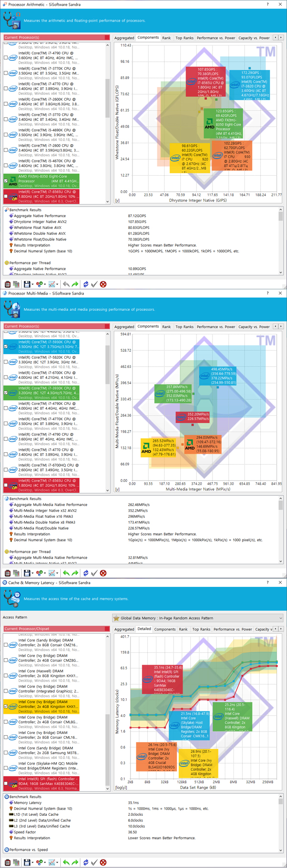Click the green forward arrow in Processor Multi-Media toolbar

pyautogui.click(x=75, y=573)
